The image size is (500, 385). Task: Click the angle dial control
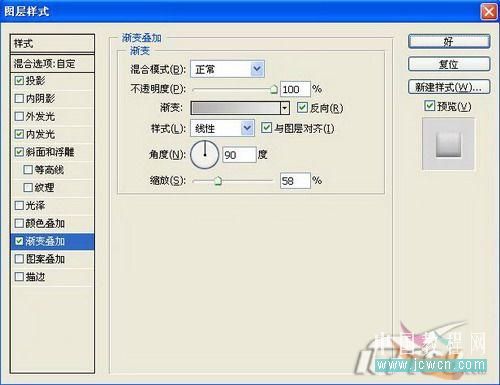tap(205, 155)
